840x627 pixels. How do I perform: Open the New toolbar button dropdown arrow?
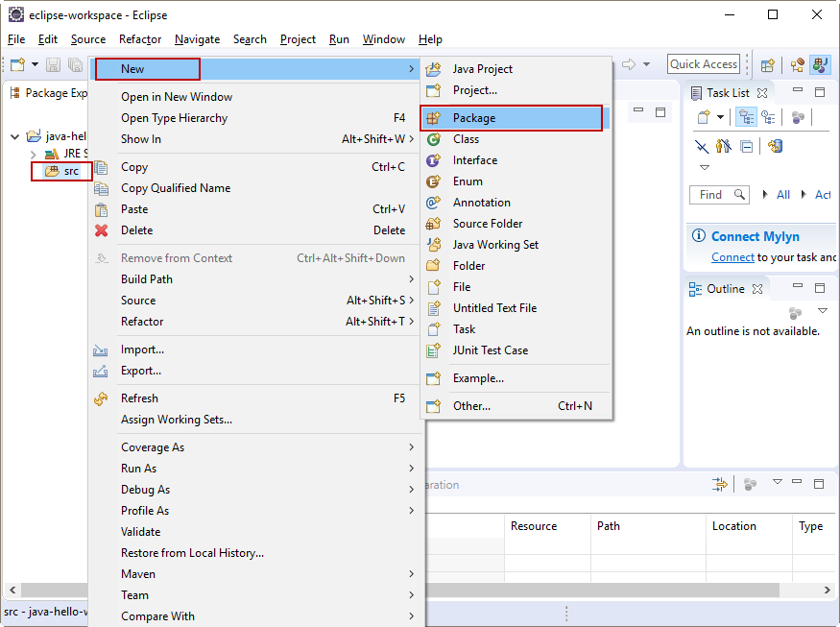pyautogui.click(x=35, y=65)
